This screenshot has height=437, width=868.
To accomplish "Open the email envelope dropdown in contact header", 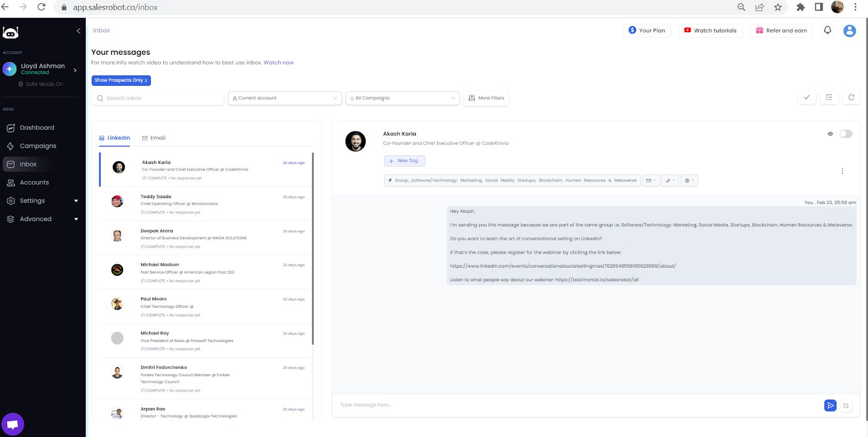I will pyautogui.click(x=651, y=180).
